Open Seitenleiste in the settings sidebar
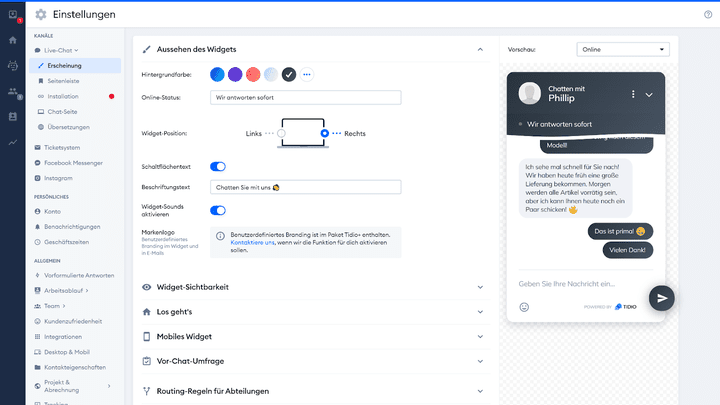 click(62, 80)
